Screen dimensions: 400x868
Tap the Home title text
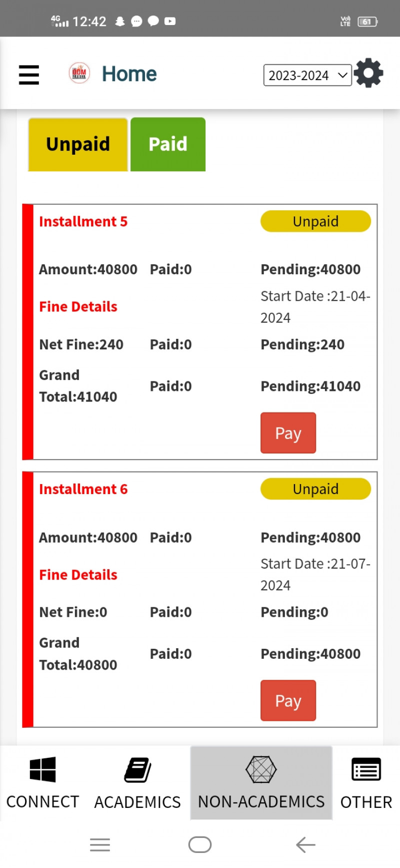pos(129,74)
